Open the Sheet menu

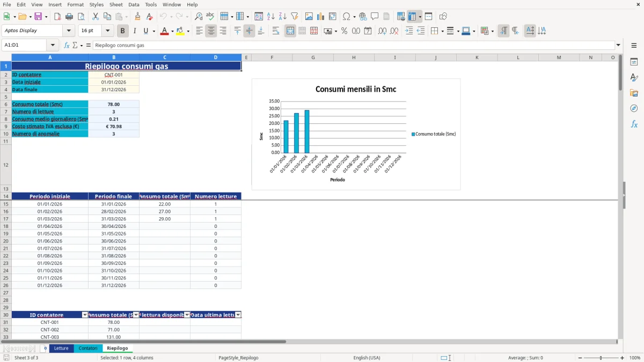point(116,4)
